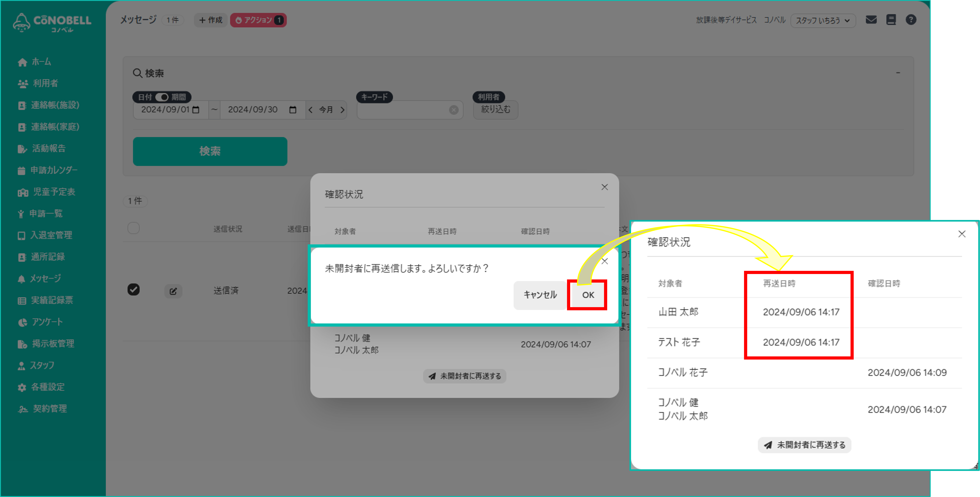
Task: Open calendar picker for start date
Action: point(196,110)
